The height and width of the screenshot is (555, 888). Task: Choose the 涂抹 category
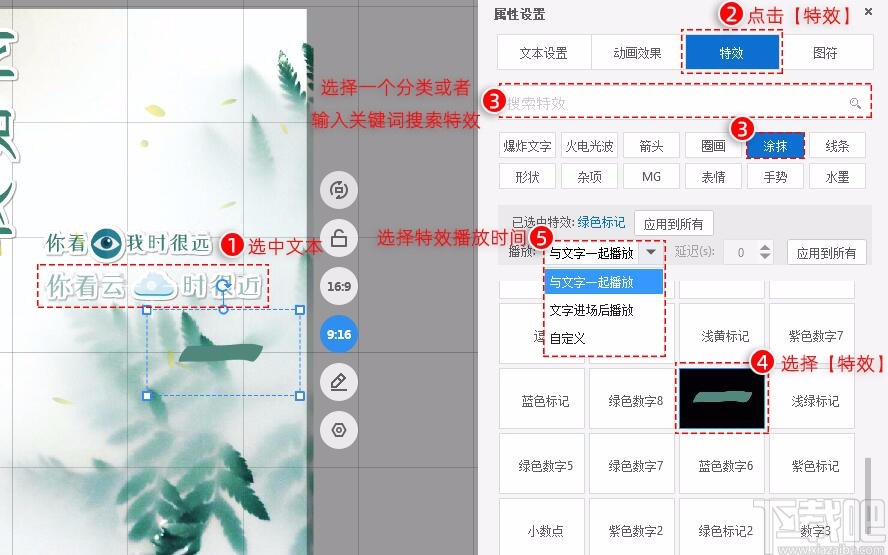click(x=775, y=146)
